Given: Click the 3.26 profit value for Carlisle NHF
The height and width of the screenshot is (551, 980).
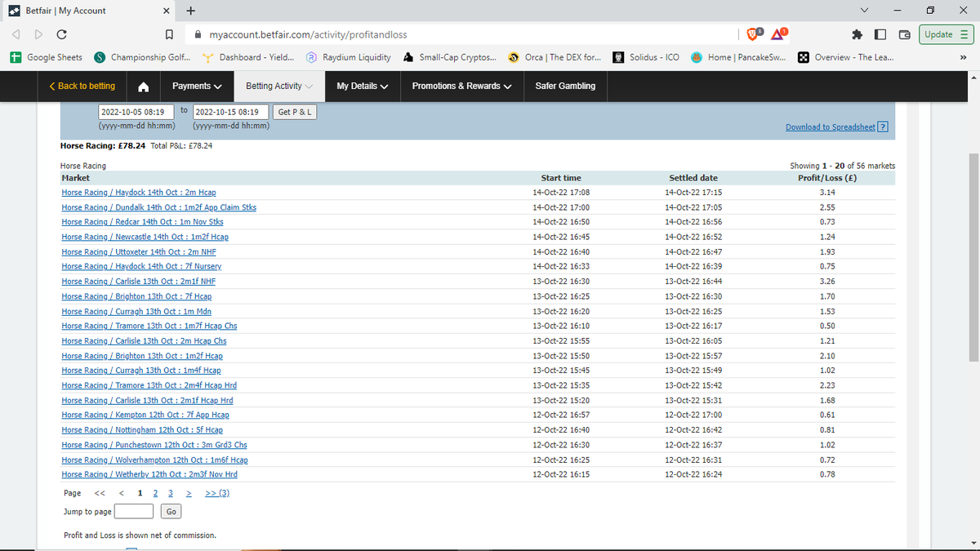Looking at the screenshot, I should [x=827, y=281].
